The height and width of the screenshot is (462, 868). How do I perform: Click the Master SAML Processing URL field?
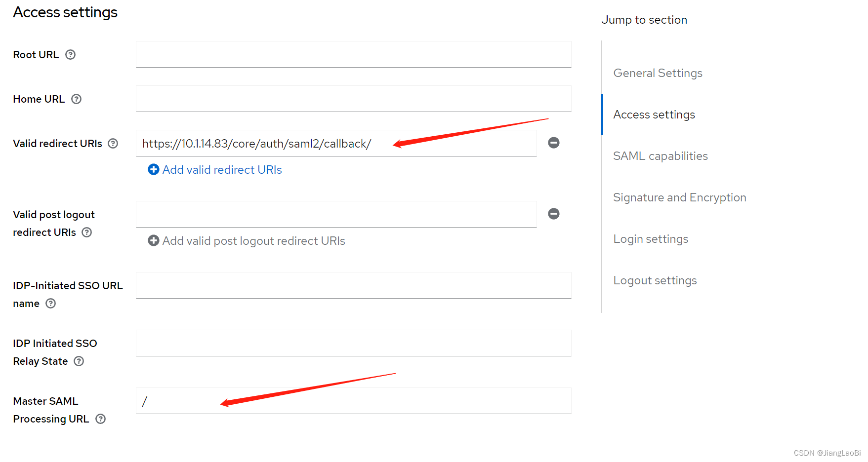(353, 401)
